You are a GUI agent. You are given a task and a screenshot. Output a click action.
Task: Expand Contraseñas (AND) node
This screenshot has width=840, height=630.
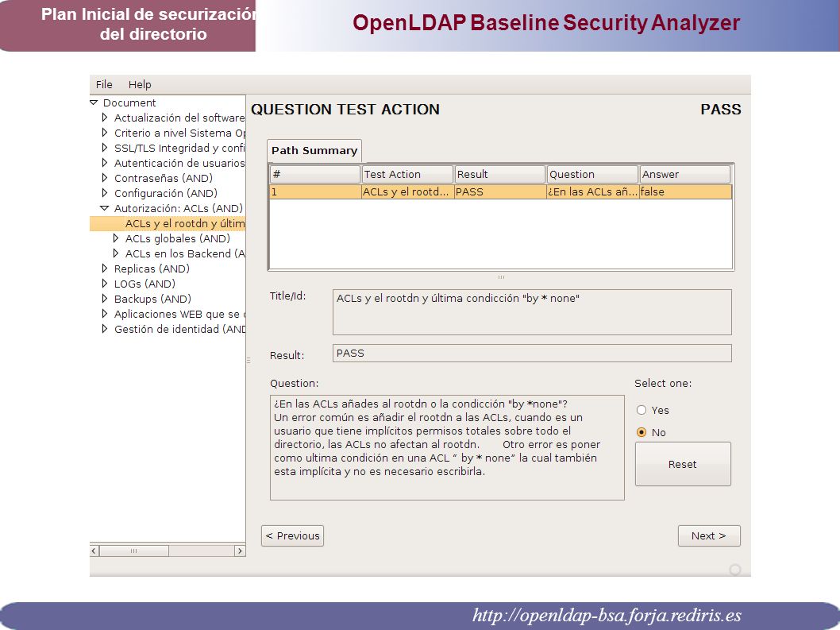(x=105, y=177)
